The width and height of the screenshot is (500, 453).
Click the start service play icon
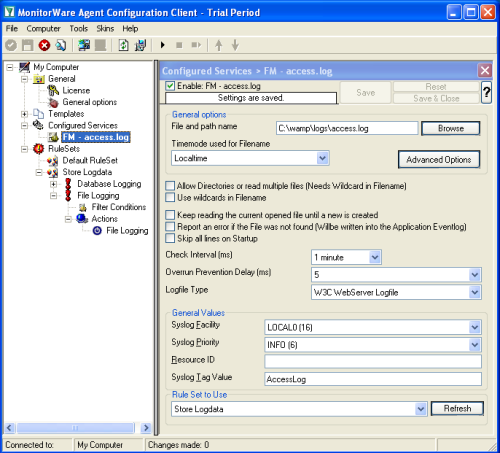click(x=163, y=45)
